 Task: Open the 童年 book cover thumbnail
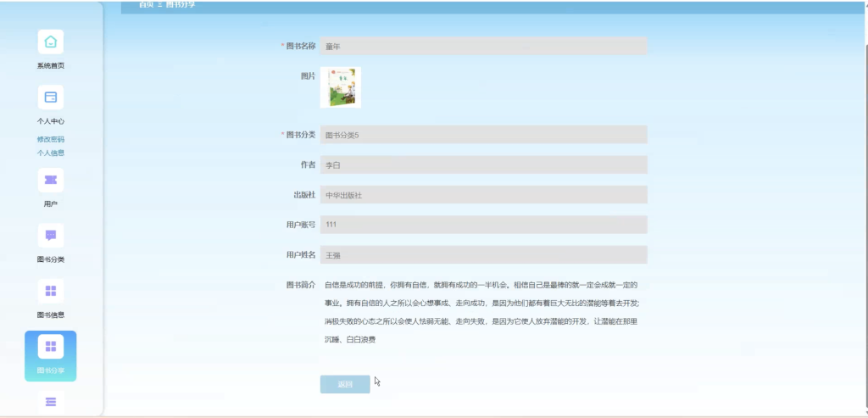click(341, 87)
